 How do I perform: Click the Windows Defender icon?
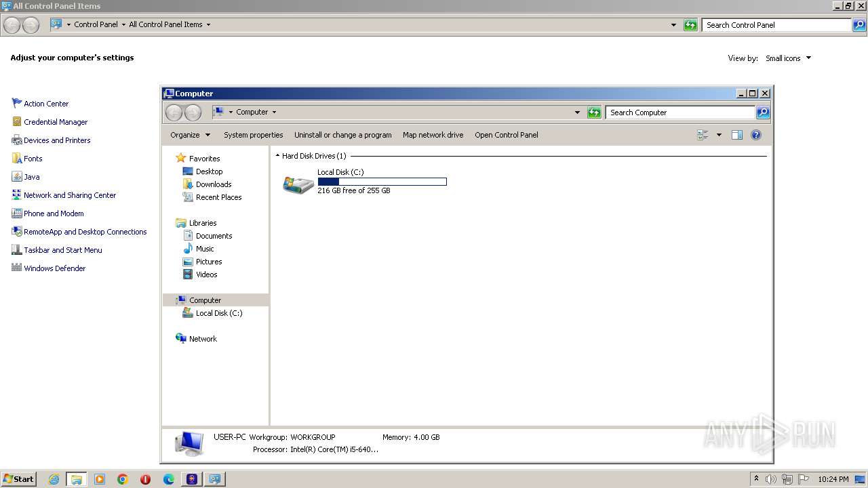17,268
